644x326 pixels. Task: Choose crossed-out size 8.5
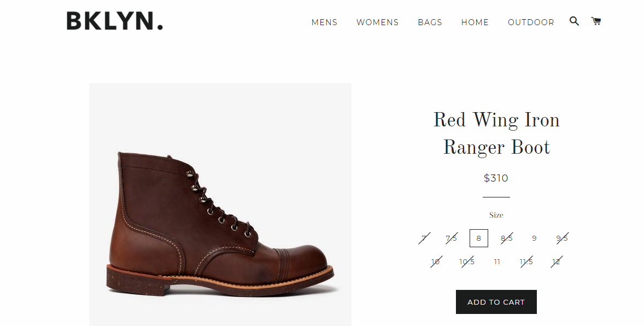506,238
